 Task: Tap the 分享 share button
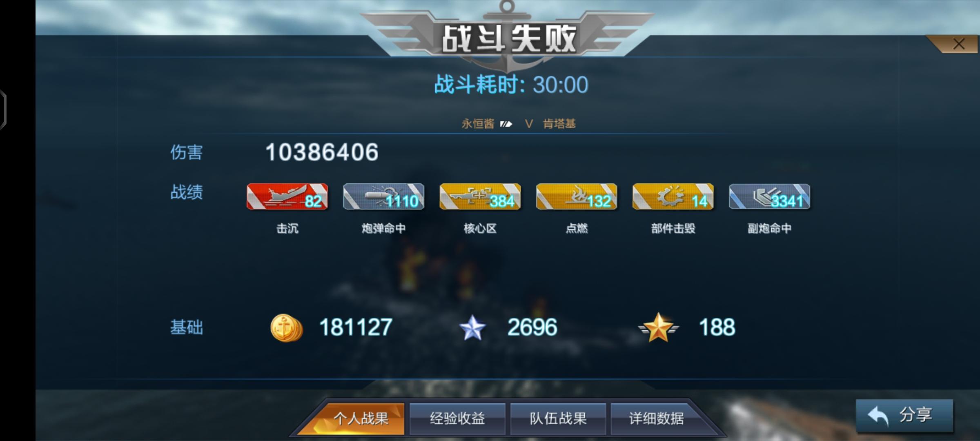point(904,416)
